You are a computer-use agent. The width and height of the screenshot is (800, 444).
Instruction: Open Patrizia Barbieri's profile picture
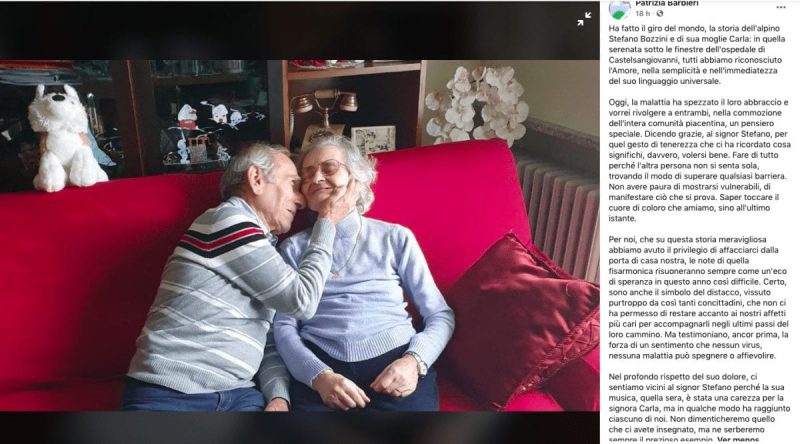619,9
